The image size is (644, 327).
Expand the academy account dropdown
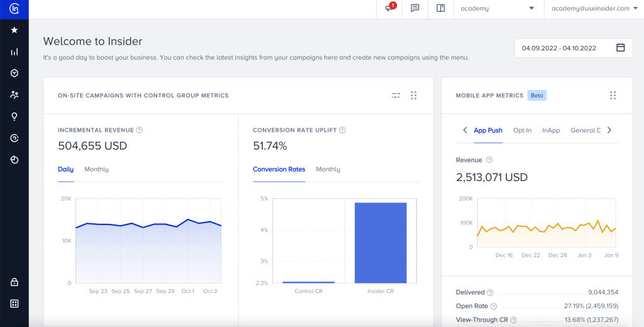point(497,9)
